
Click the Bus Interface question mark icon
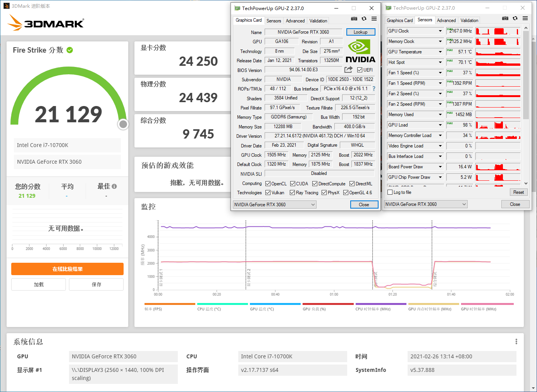pyautogui.click(x=374, y=89)
